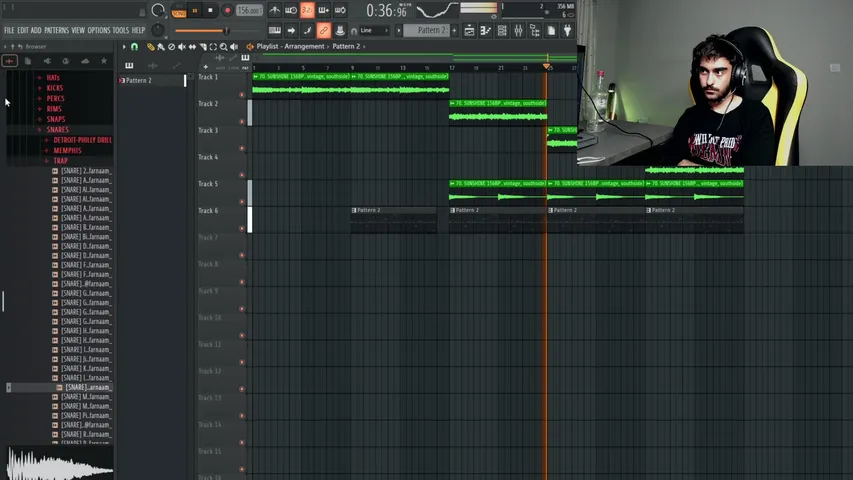
Task: Select the Delete tool in Playlist
Action: [171, 47]
